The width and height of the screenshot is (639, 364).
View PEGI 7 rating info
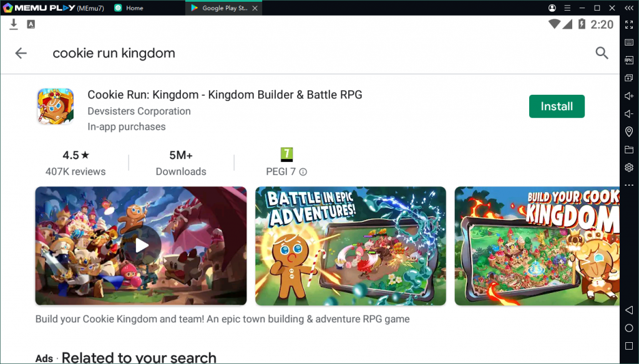303,172
